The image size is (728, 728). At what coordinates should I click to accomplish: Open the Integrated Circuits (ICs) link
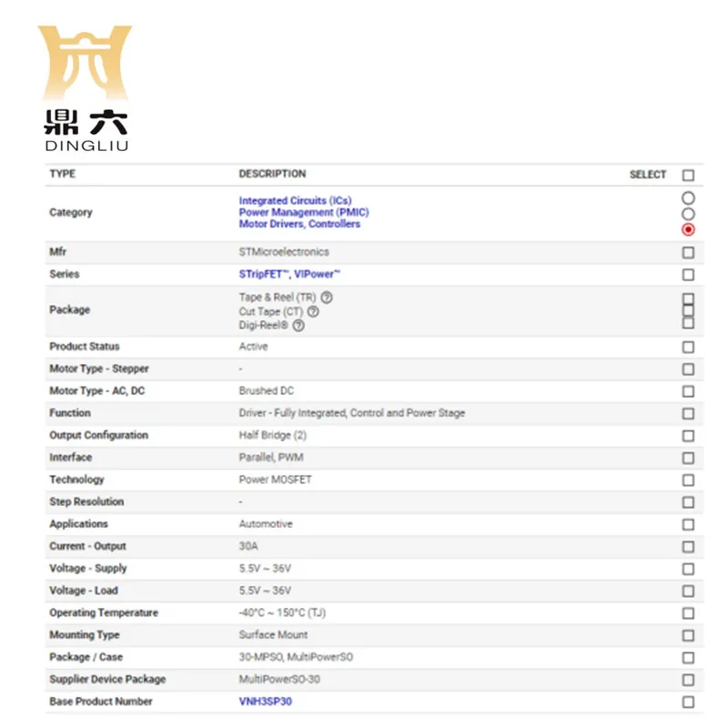(x=295, y=200)
